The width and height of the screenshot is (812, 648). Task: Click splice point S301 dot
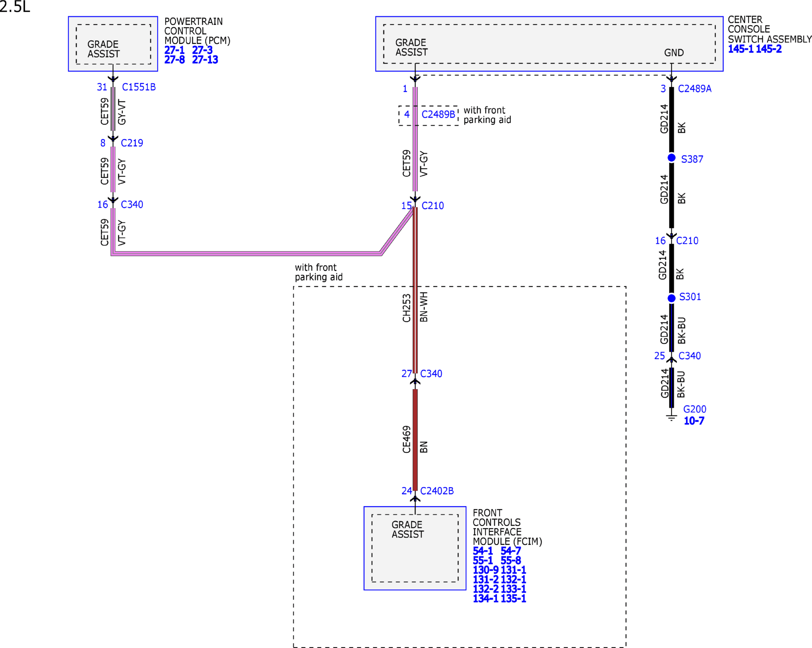point(672,298)
